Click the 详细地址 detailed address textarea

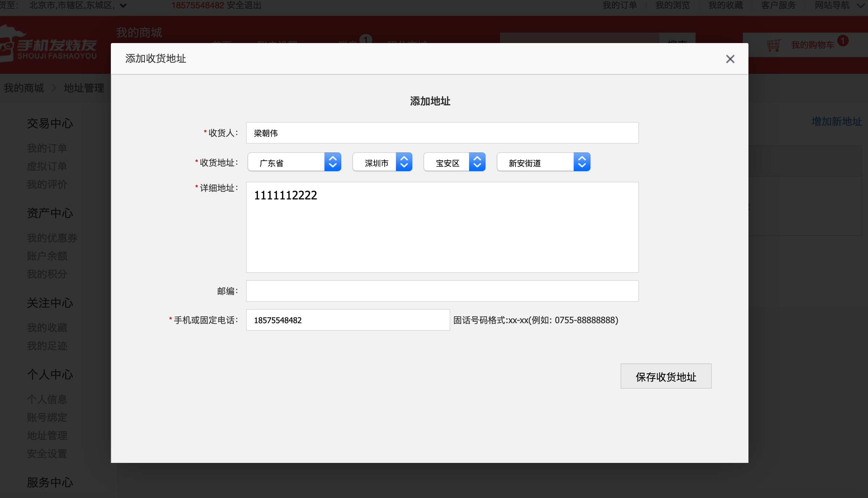tap(442, 227)
